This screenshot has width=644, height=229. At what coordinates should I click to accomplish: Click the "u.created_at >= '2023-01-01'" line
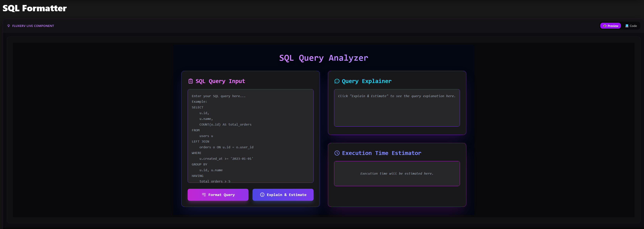pos(226,159)
